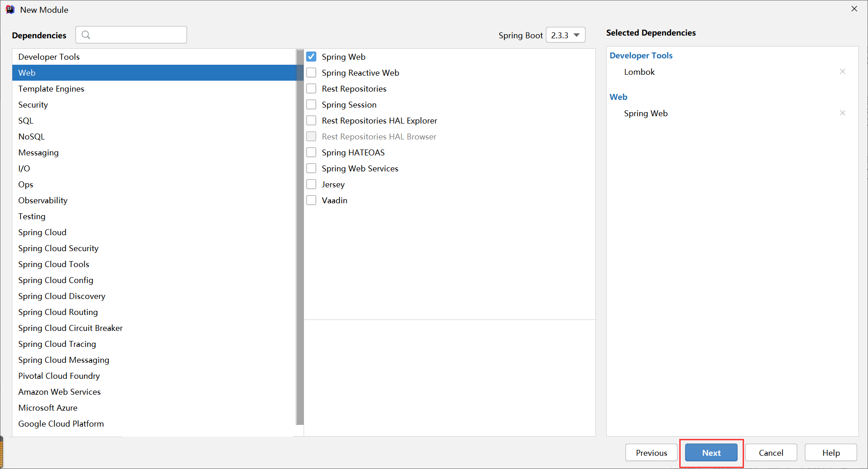Viewport: 868px width, 469px height.
Task: Open the Template Engines category
Action: tap(154, 88)
